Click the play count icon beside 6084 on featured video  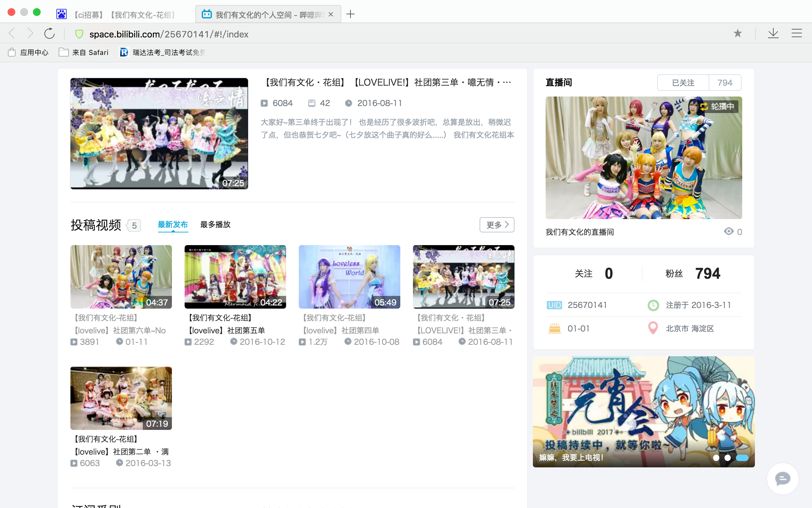click(x=265, y=103)
